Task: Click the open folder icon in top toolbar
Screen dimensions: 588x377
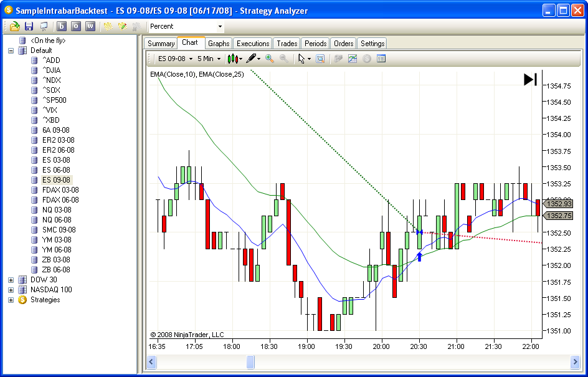Action: 14,26
